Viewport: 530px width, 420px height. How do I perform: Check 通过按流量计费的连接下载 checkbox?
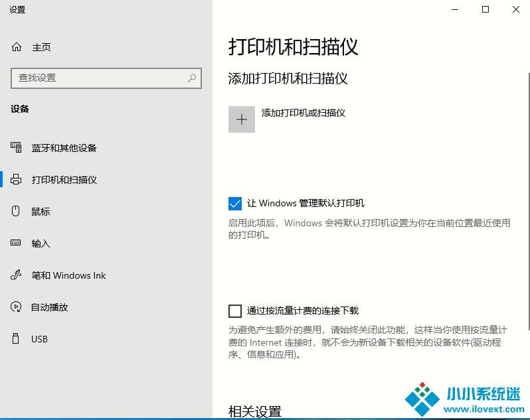click(x=235, y=311)
